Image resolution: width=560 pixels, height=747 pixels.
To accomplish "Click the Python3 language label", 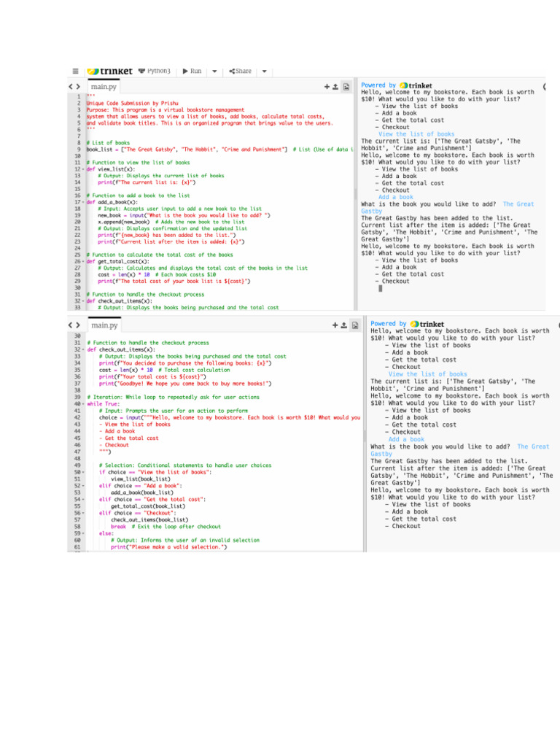I will (155, 71).
